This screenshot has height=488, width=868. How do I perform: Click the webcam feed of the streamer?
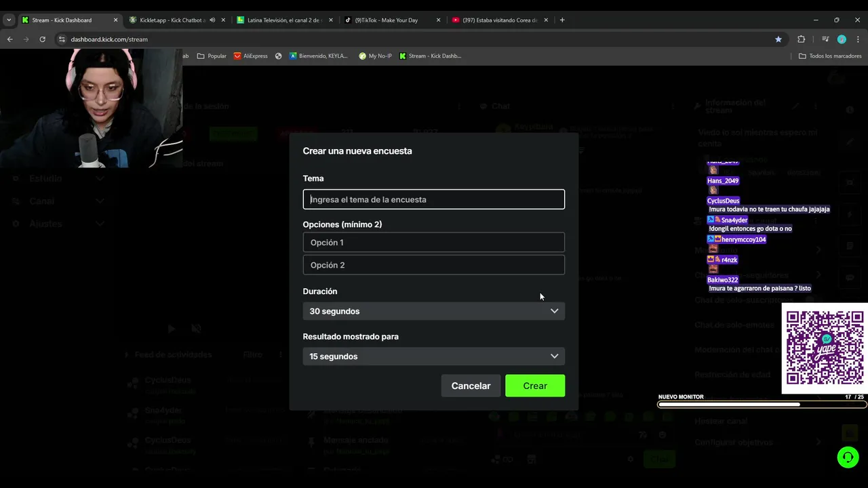91,108
